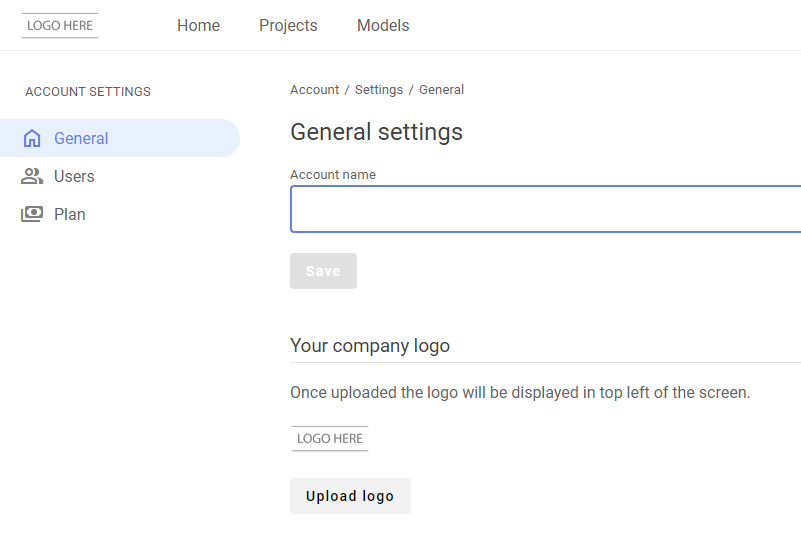This screenshot has width=801, height=544.
Task: Click the Plan money icon in sidebar
Action: pos(32,214)
